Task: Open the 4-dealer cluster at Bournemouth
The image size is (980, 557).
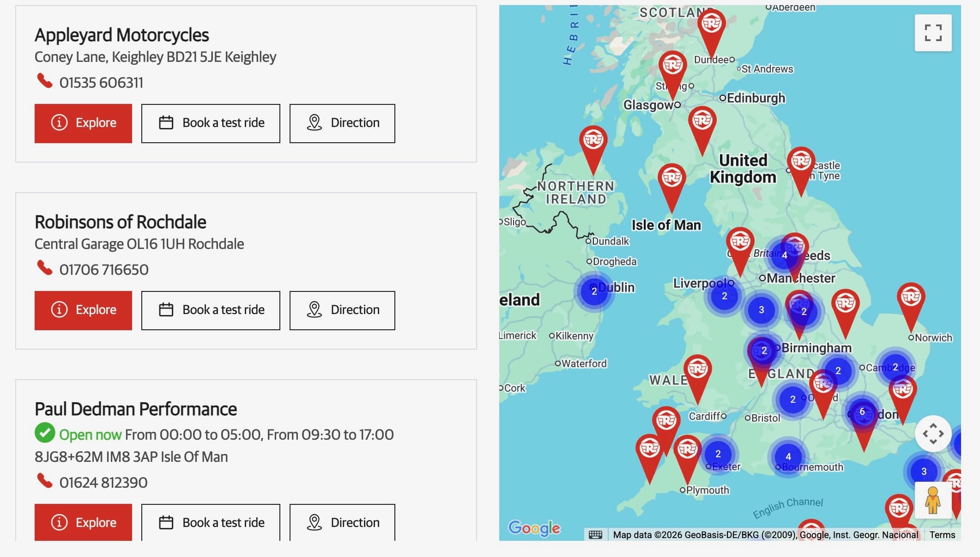Action: pyautogui.click(x=788, y=457)
